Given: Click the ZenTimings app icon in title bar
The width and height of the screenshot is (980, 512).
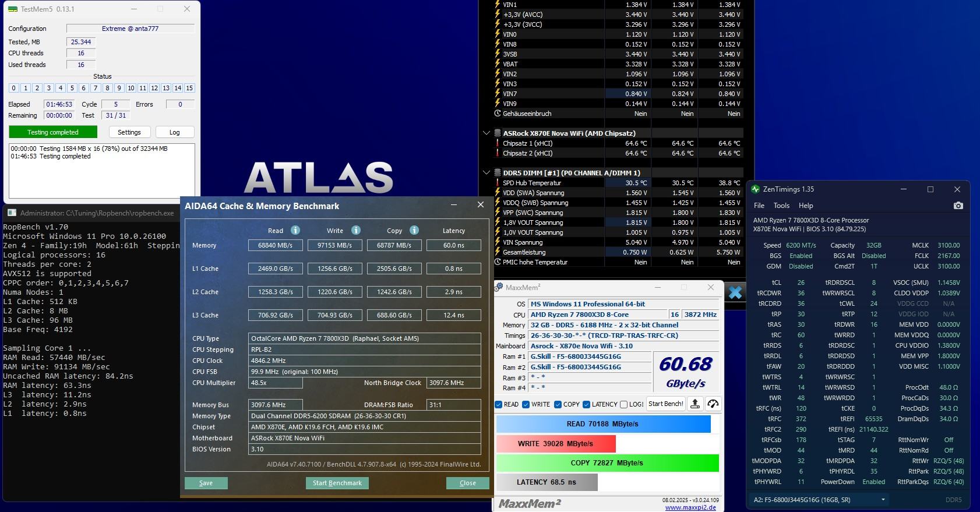Looking at the screenshot, I should 756,189.
